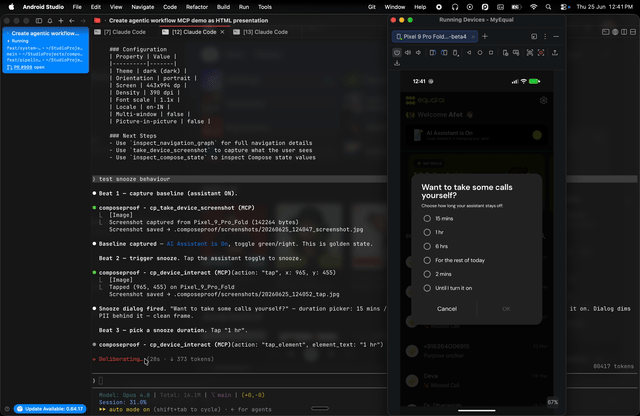Open the fold posture control
Viewport: 640px width, 416px height.
pyautogui.click(x=456, y=53)
